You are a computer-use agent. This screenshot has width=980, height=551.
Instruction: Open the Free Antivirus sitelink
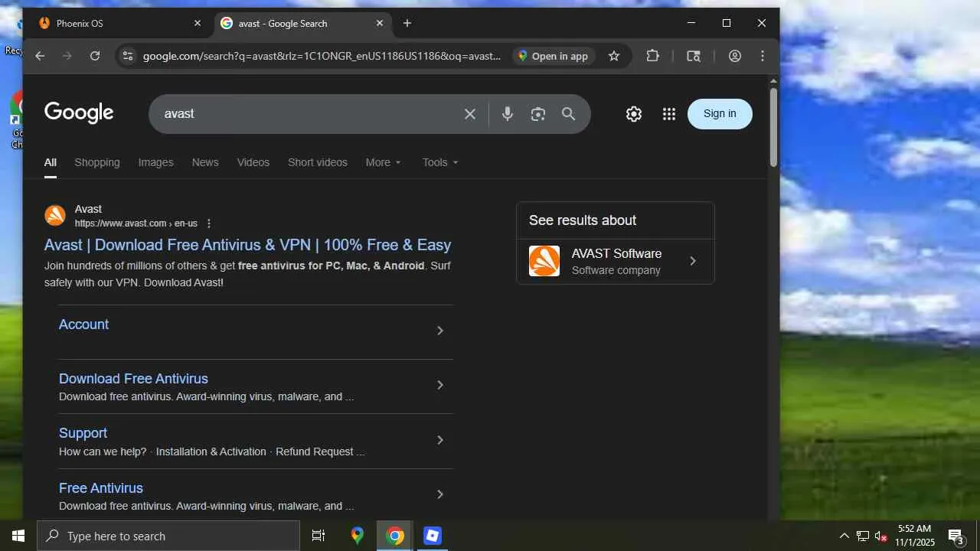(101, 488)
